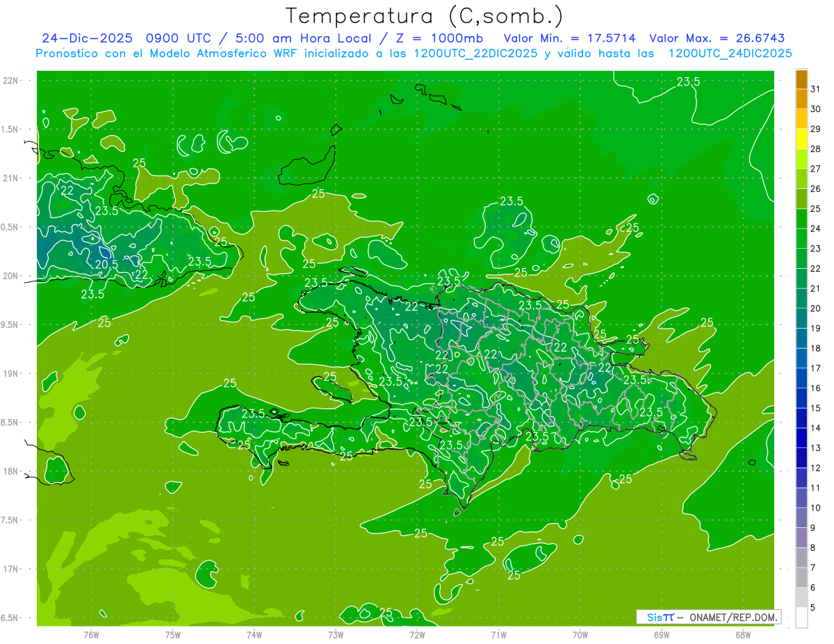This screenshot has height=644, width=834.
Task: Click the colorbar tick label "14"
Action: point(816,428)
